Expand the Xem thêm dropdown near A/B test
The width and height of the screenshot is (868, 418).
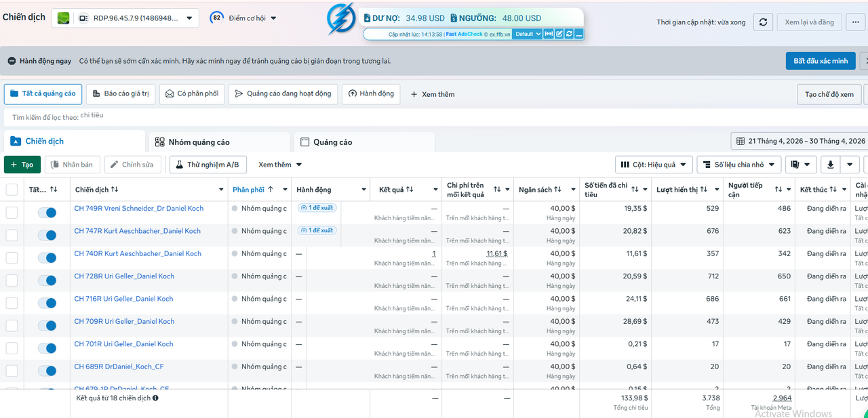click(x=280, y=165)
